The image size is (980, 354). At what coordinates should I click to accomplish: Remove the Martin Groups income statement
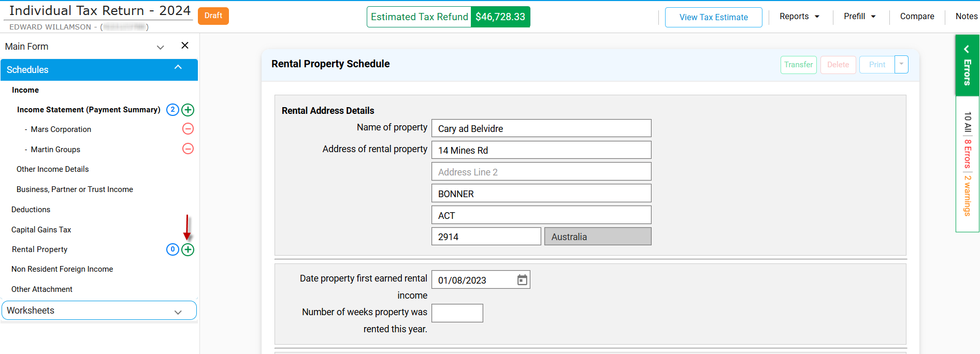click(188, 149)
